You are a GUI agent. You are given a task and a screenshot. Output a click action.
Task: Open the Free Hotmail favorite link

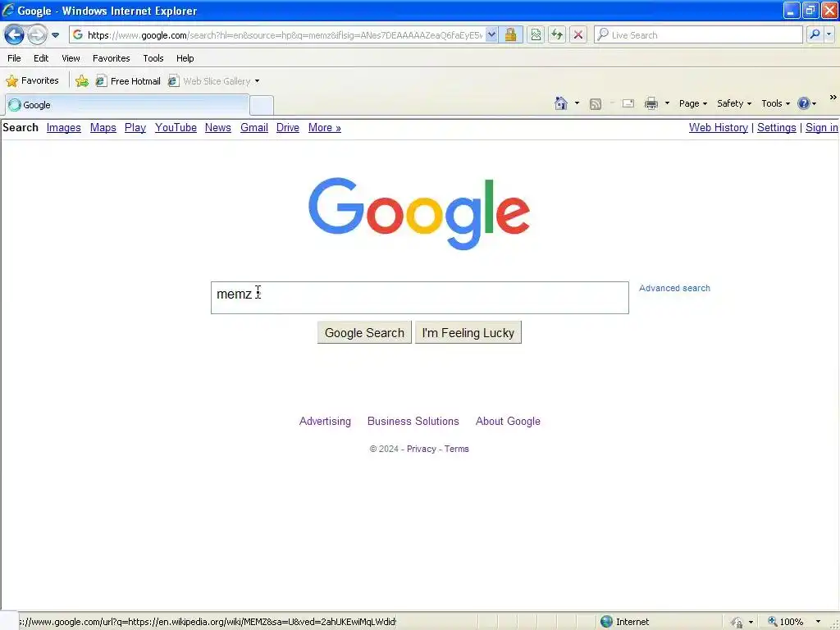coord(128,81)
